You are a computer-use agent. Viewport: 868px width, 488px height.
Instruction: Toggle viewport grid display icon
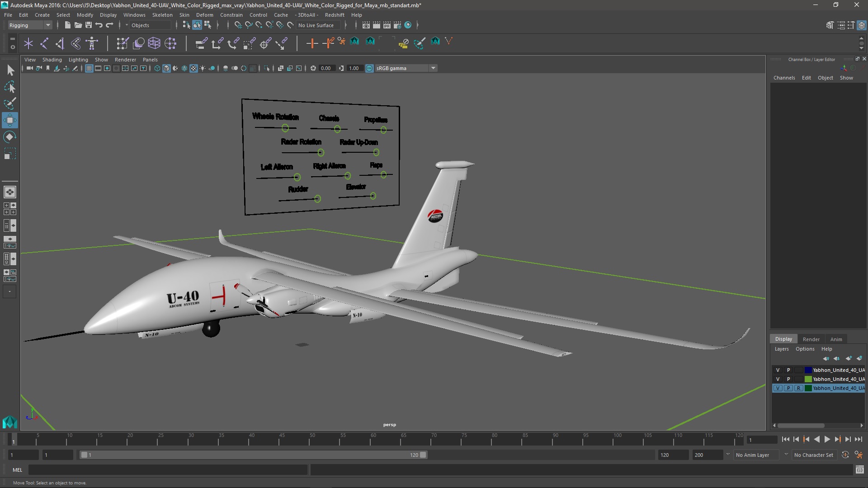(x=89, y=68)
